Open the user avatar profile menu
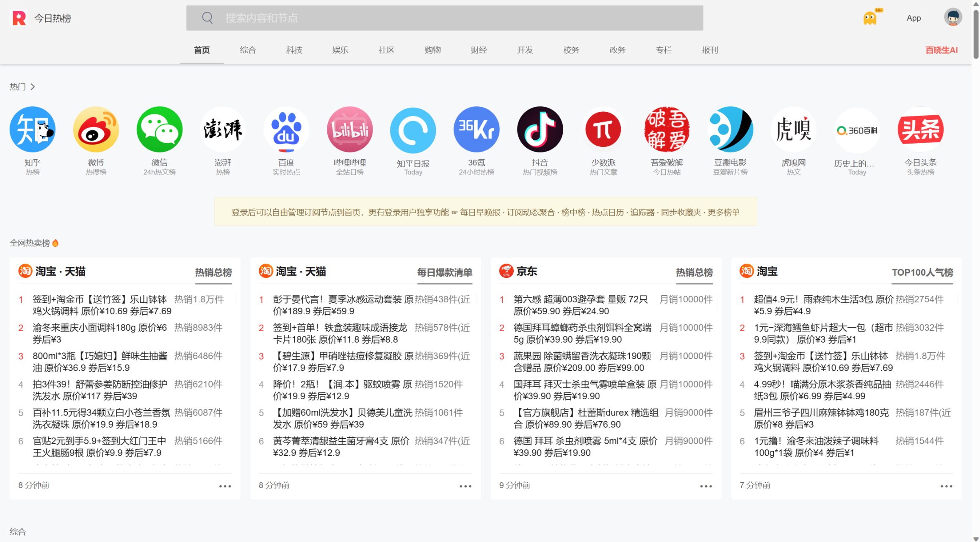The height and width of the screenshot is (542, 980). (x=953, y=18)
